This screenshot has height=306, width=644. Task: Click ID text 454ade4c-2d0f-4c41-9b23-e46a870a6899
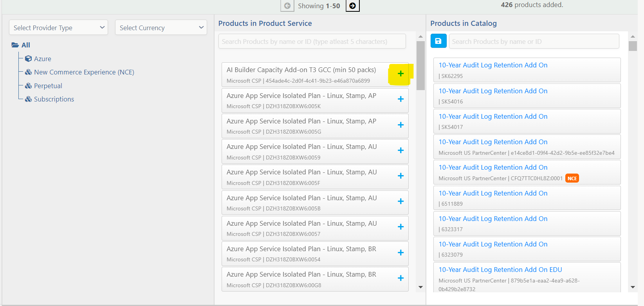(318, 81)
